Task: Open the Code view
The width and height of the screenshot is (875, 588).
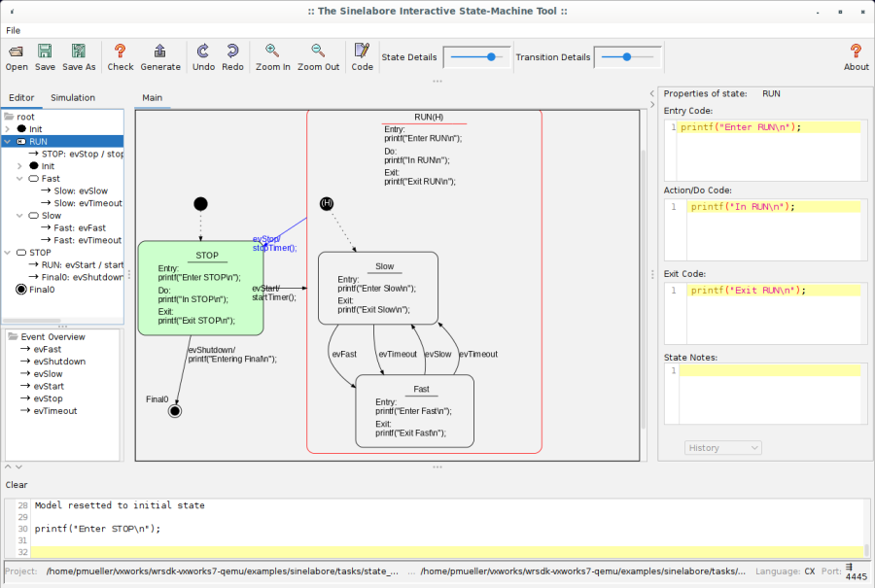Action: (x=361, y=56)
